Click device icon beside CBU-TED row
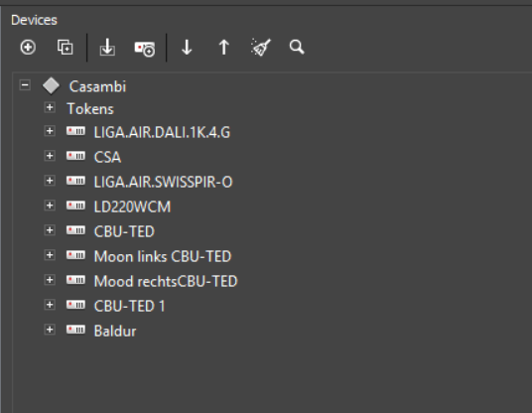Image resolution: width=532 pixels, height=413 pixels. click(x=75, y=230)
